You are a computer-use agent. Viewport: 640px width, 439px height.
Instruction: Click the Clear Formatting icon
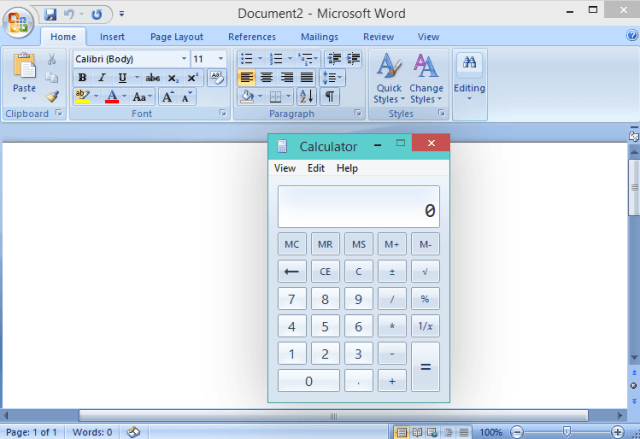point(217,78)
